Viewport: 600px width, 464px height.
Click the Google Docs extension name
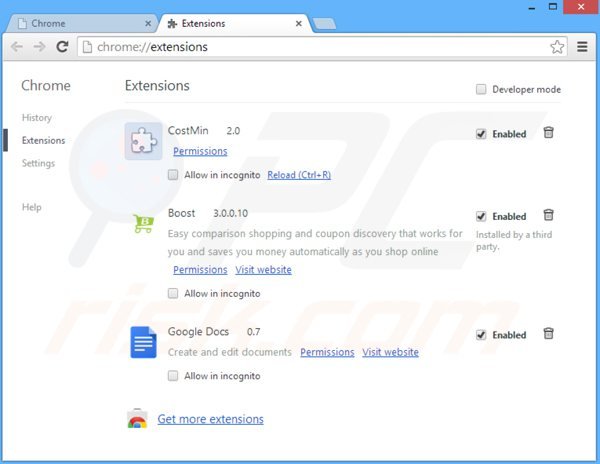pos(198,332)
